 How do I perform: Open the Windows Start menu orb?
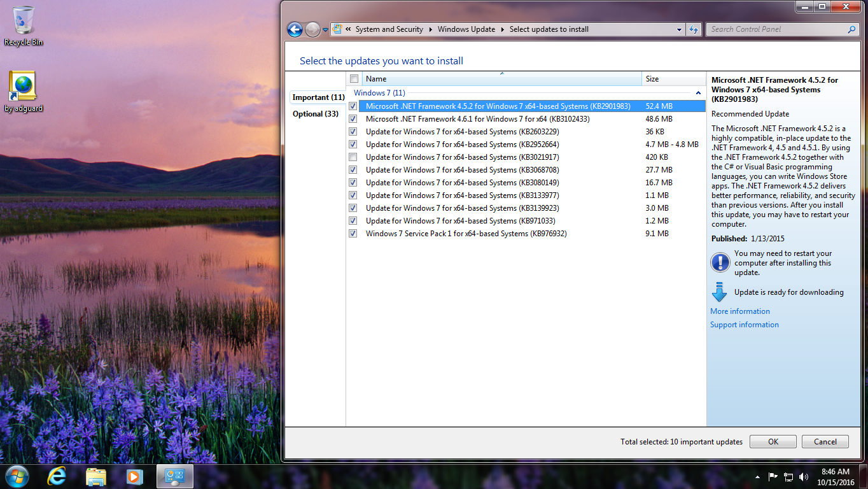pos(17,476)
